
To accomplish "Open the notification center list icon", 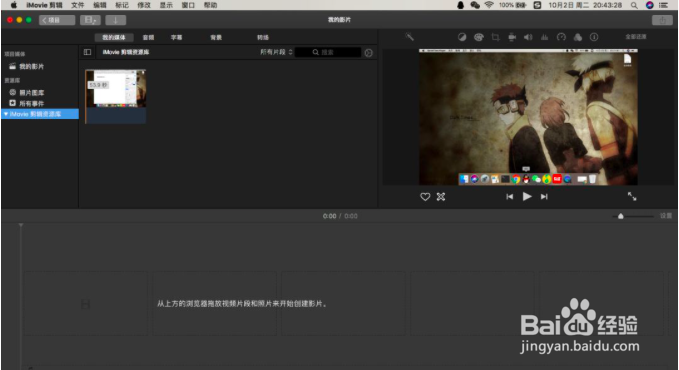I will [663, 5].
